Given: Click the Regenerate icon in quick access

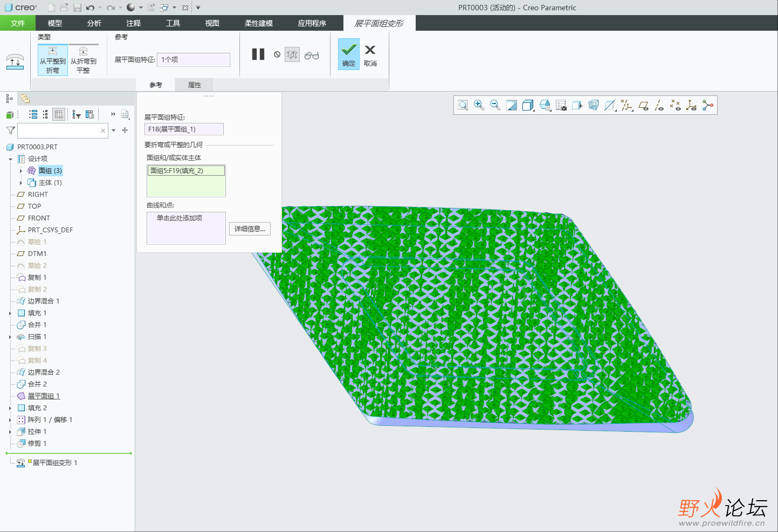Looking at the screenshot, I should point(151,8).
